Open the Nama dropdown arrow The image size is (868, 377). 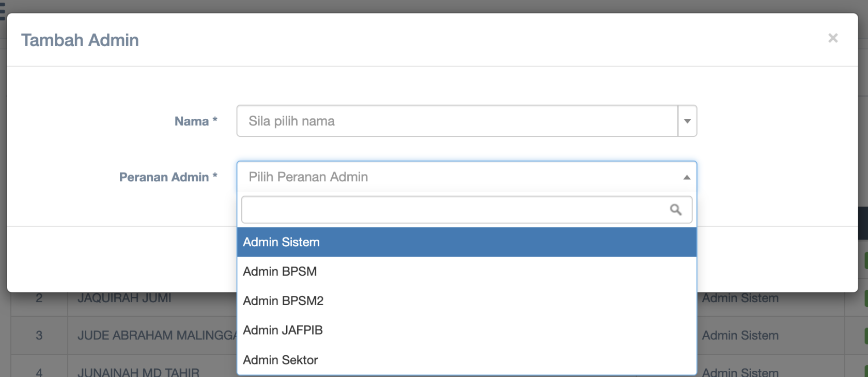(687, 121)
